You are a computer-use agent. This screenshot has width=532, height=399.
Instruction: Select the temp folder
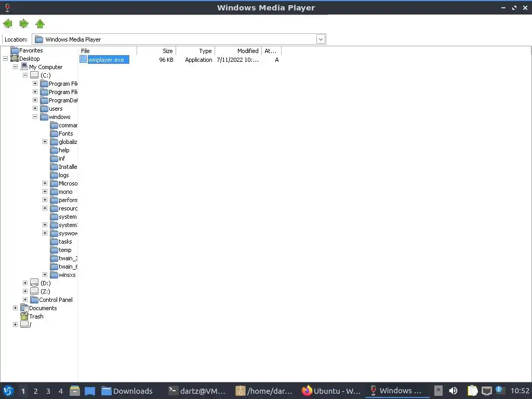(65, 250)
